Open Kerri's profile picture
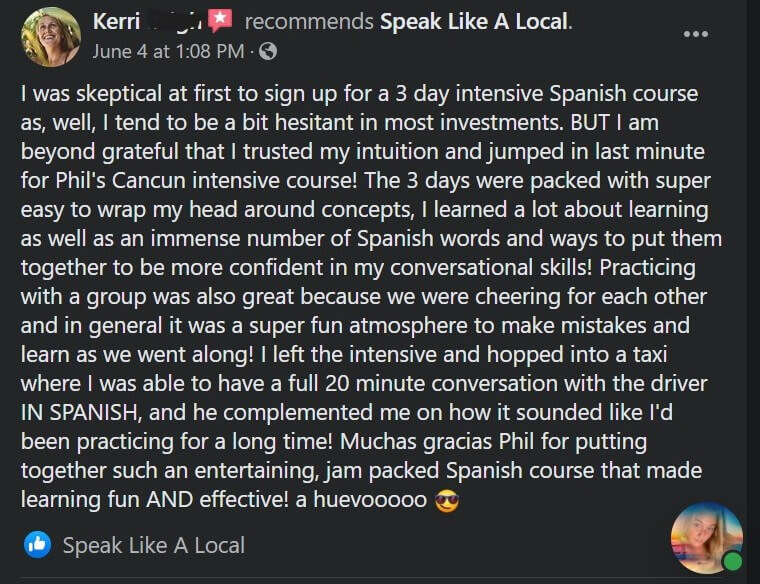760x584 pixels. click(x=51, y=36)
